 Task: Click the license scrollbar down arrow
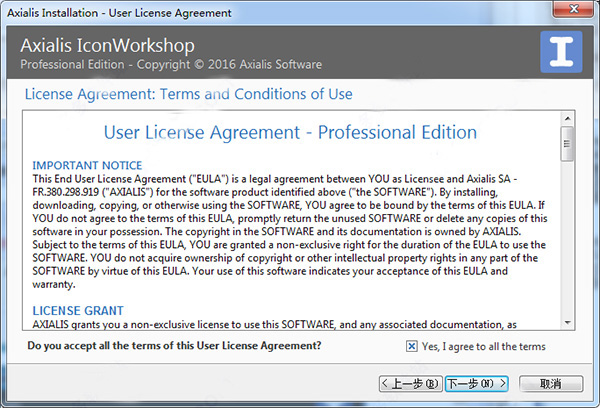[568, 323]
